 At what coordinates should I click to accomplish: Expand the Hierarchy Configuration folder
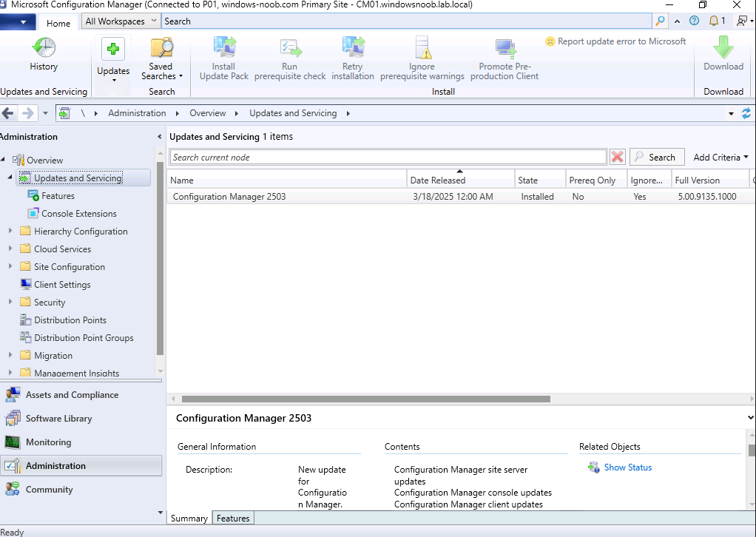[10, 231]
